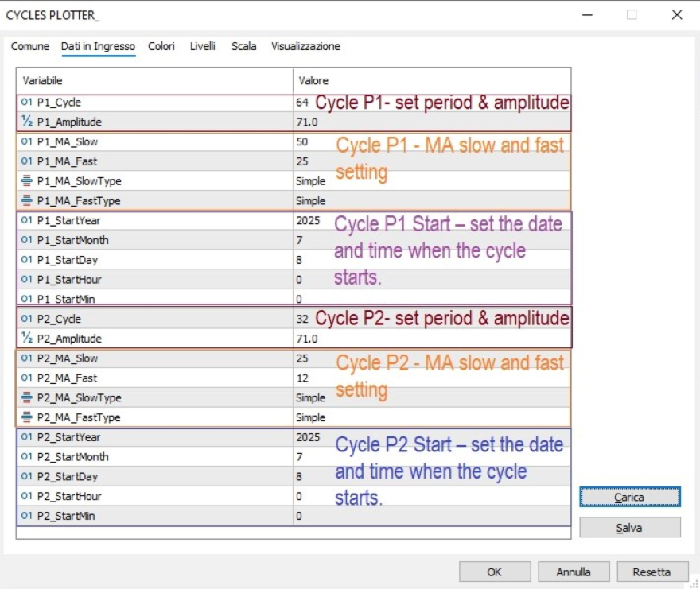
Task: Click the enum icon beside P1_MA_FastType
Action: pyautogui.click(x=27, y=201)
